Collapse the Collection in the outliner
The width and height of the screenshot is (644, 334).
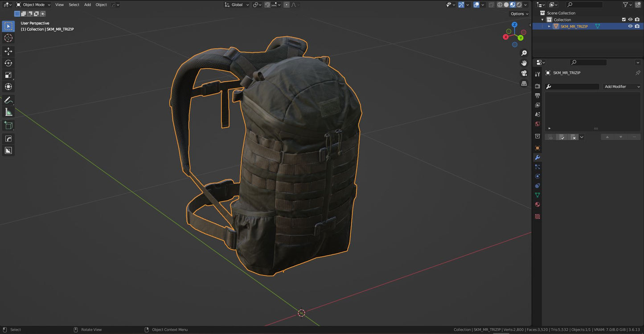(542, 20)
